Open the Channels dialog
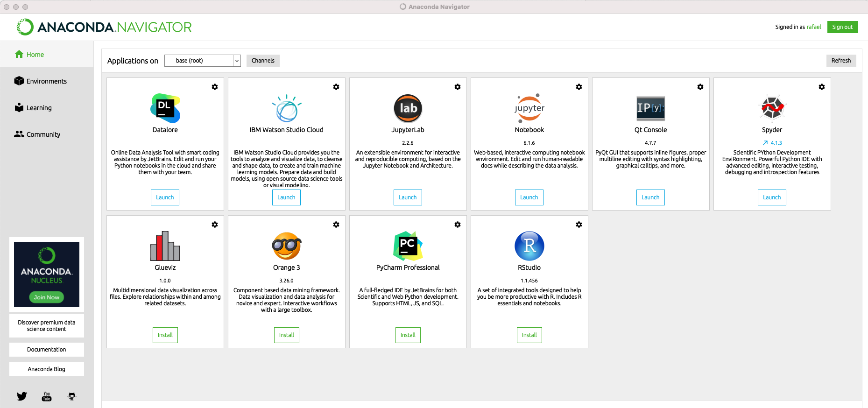This screenshot has width=868, height=408. point(263,61)
